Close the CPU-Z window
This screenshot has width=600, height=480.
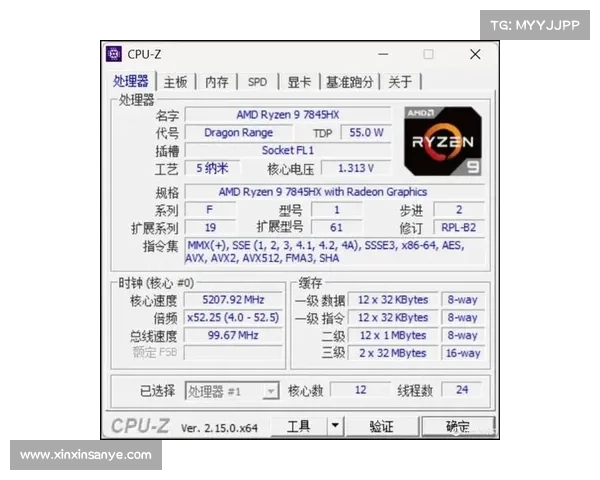475,54
